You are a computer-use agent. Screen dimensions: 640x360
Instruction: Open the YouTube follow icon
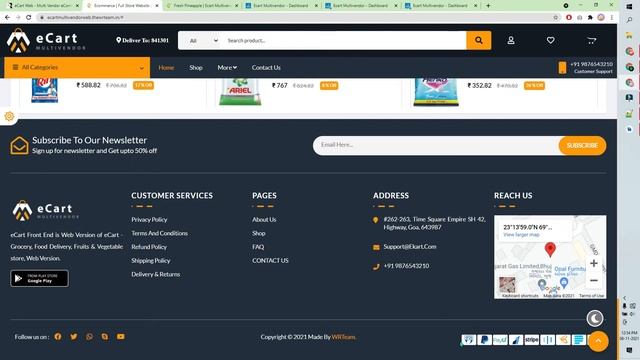click(x=120, y=337)
